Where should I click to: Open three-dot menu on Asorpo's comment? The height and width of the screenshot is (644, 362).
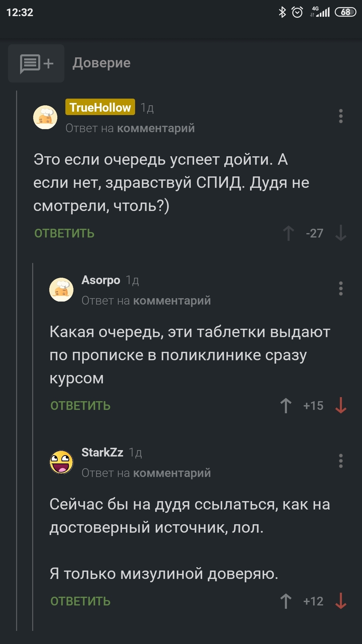point(341,288)
